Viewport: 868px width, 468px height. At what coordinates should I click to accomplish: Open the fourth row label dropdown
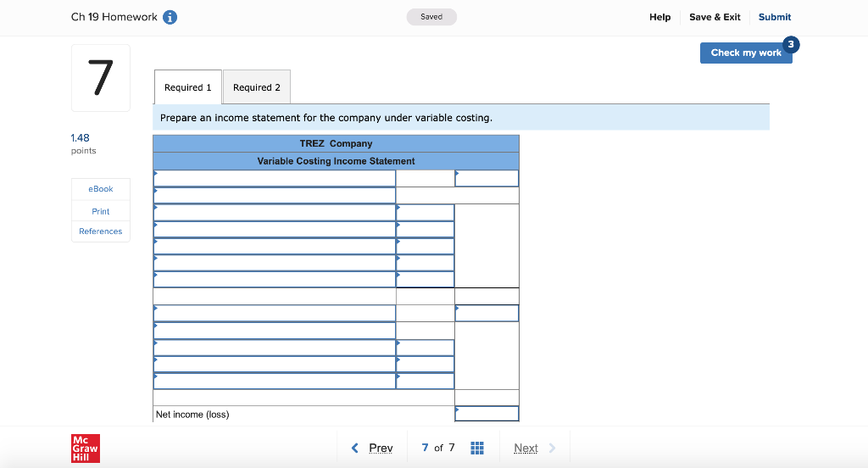(x=275, y=229)
